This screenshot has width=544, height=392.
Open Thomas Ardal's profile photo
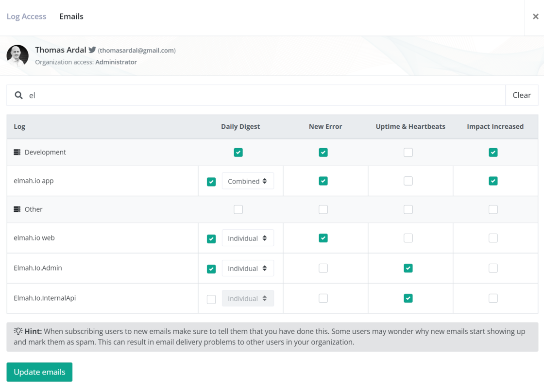coord(17,55)
